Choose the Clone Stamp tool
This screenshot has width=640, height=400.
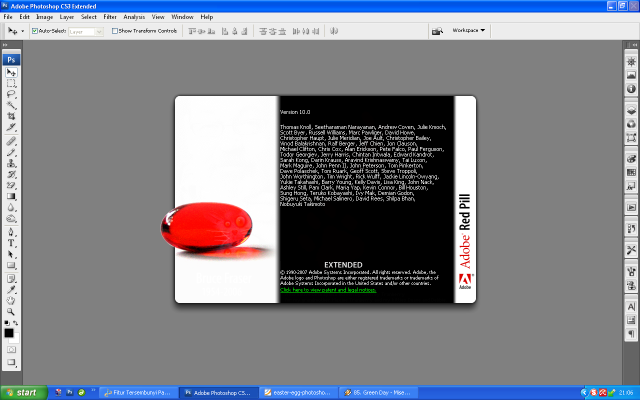pos(11,163)
